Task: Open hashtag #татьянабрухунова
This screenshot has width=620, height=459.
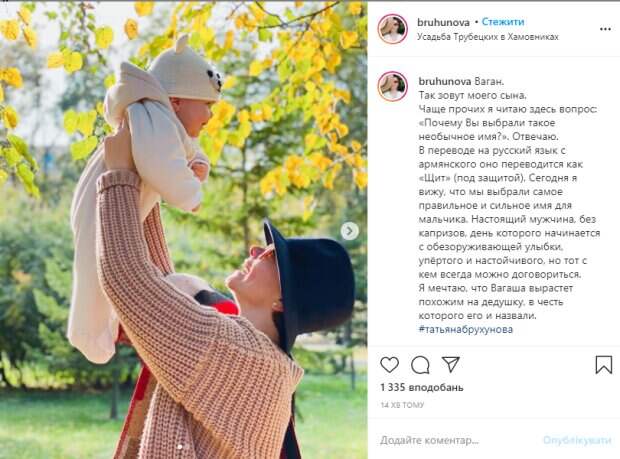Action: 466,329
